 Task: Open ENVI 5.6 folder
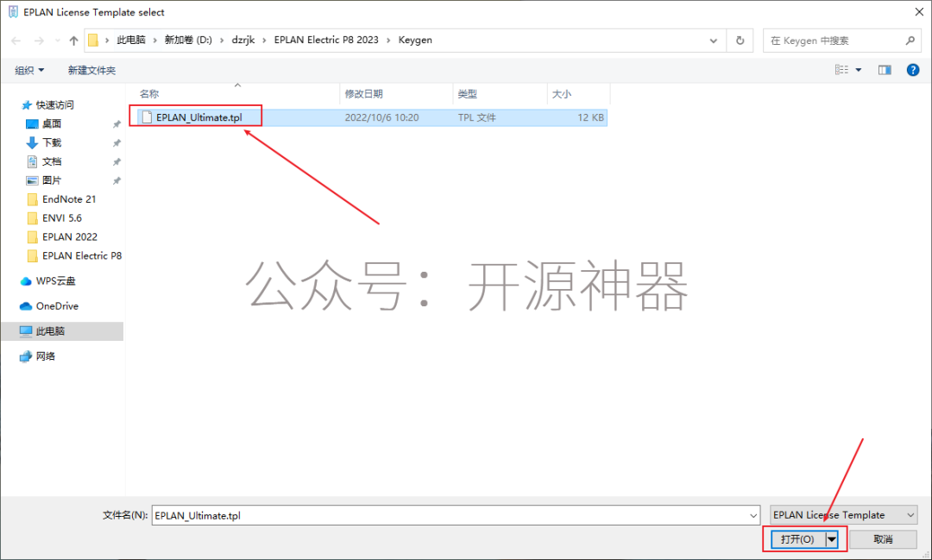pos(62,218)
